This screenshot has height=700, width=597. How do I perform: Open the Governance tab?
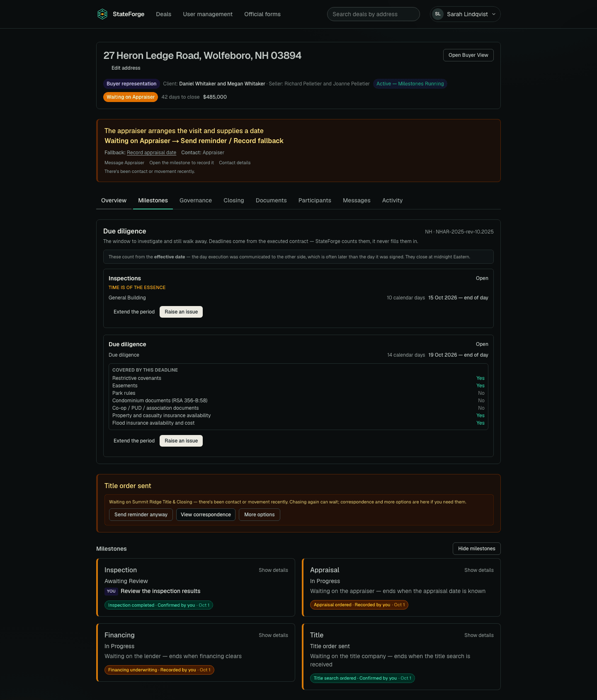[x=196, y=200]
